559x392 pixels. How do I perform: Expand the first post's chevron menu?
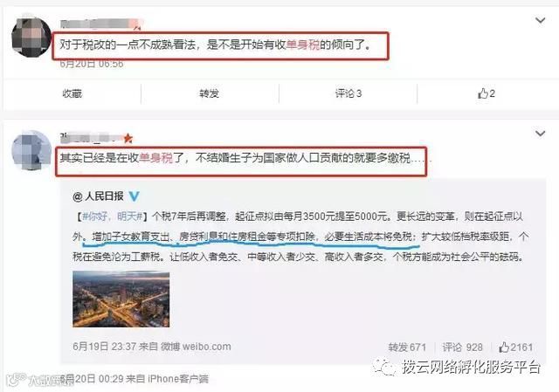click(x=541, y=20)
